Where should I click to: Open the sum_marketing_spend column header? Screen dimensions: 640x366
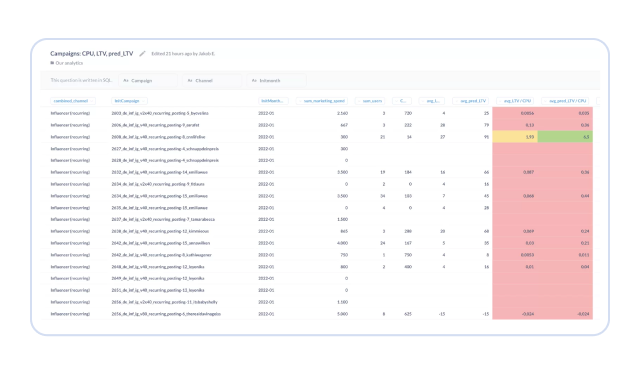[x=322, y=101]
